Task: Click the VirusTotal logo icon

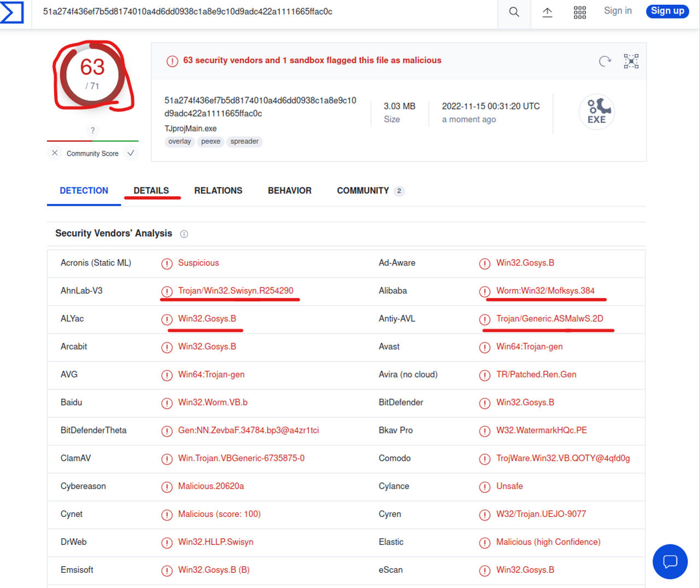Action: click(x=11, y=12)
